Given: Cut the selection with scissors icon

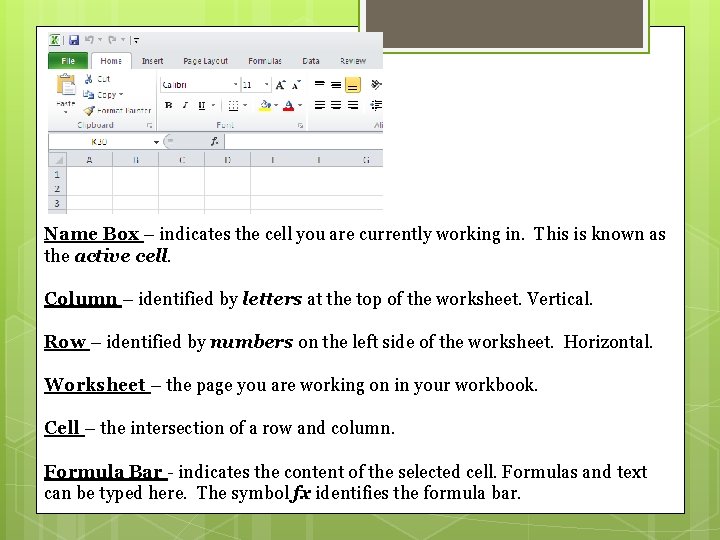Looking at the screenshot, I should [x=97, y=79].
